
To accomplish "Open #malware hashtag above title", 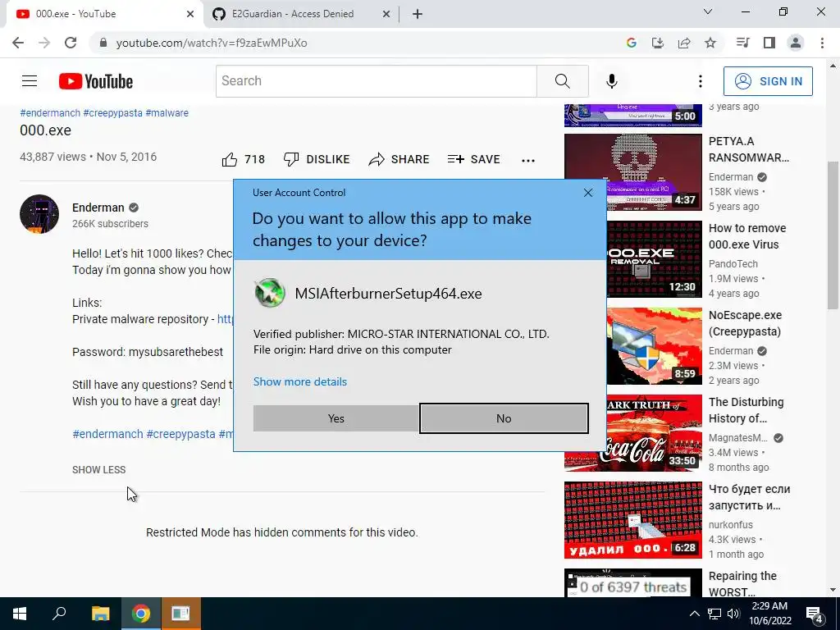I will tap(167, 113).
